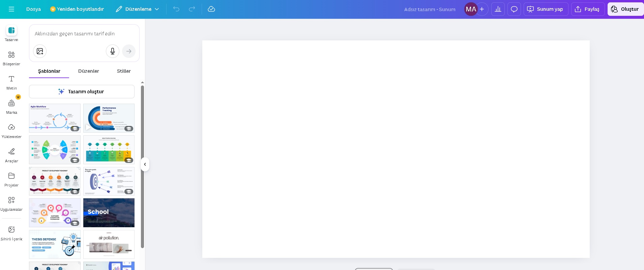Click the Paylaş share button

587,9
